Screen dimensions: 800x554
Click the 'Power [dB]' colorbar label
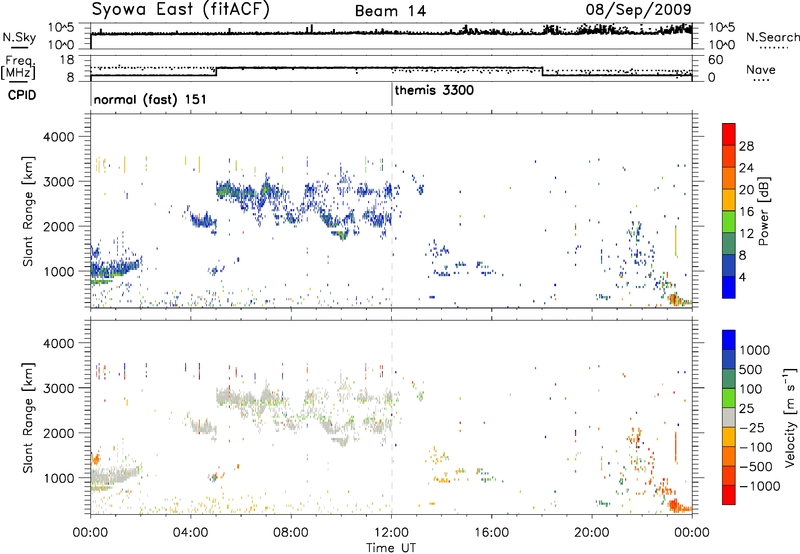click(x=763, y=211)
